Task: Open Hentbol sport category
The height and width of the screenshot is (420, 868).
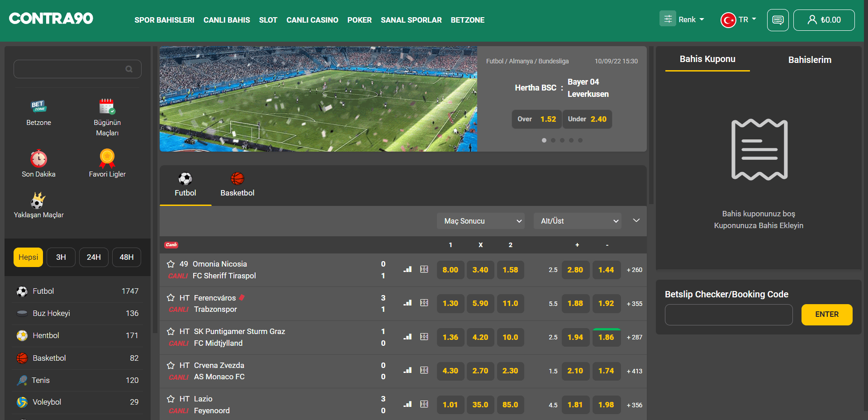Action: pyautogui.click(x=77, y=335)
